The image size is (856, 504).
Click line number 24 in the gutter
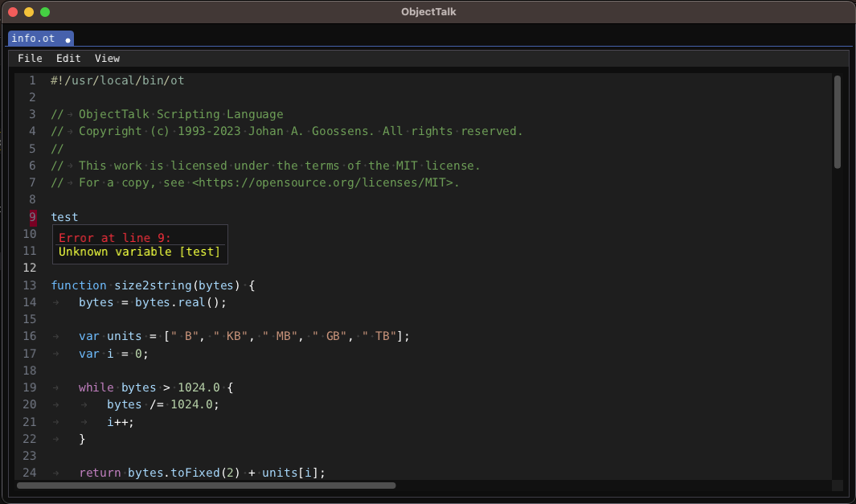(30, 473)
